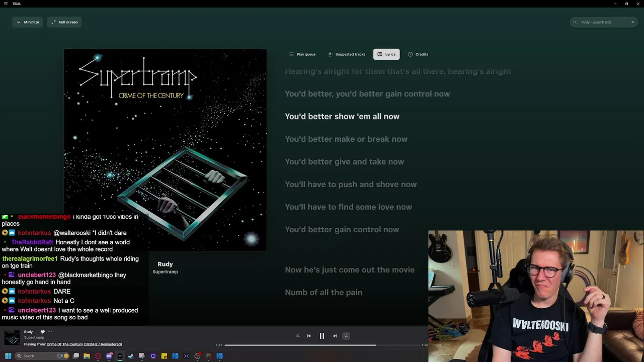Skip to the next track
The image size is (644, 362).
click(x=335, y=336)
